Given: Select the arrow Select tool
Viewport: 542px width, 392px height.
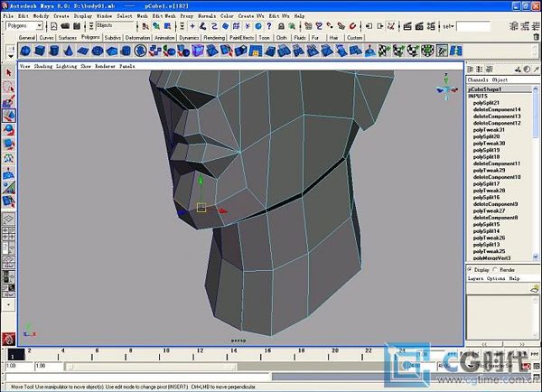Looking at the screenshot, I should point(9,73).
